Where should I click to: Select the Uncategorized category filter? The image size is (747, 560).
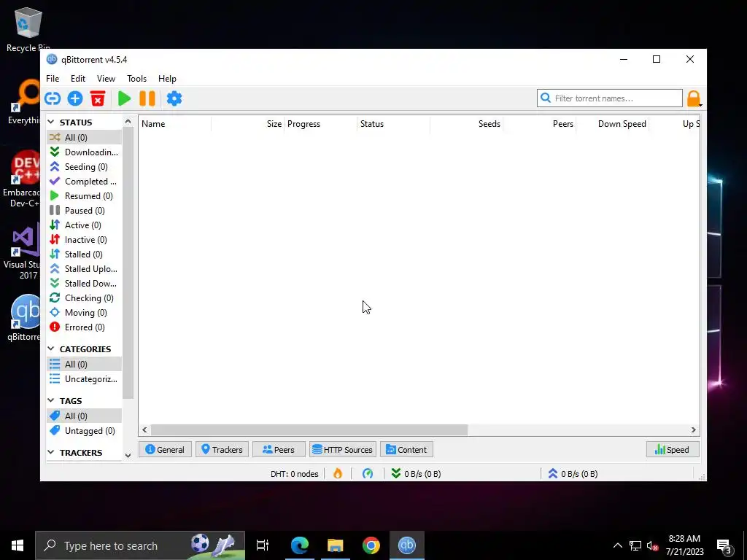pos(85,379)
